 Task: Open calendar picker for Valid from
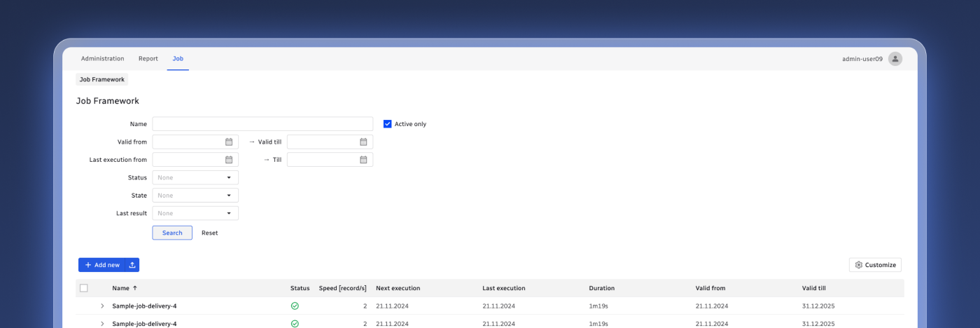pos(229,142)
